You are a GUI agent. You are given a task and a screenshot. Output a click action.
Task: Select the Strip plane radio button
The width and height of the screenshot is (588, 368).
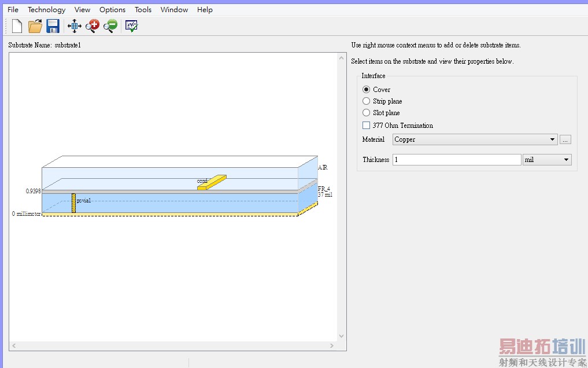367,101
